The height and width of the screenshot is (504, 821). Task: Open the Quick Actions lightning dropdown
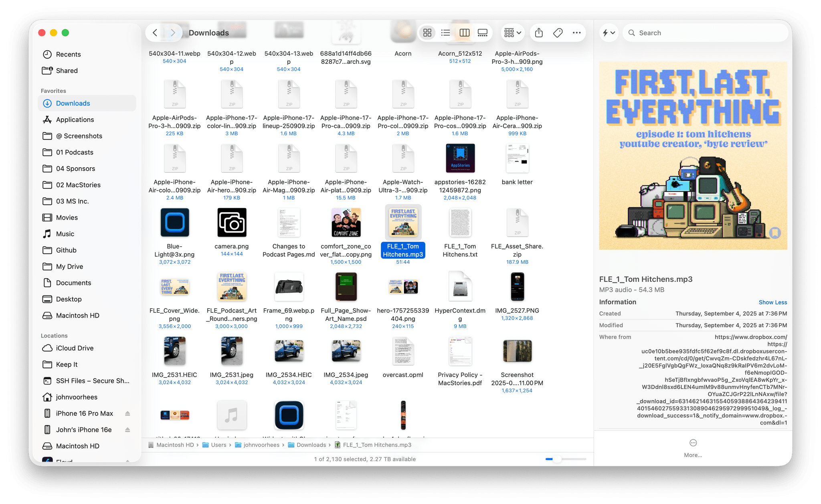coord(609,33)
